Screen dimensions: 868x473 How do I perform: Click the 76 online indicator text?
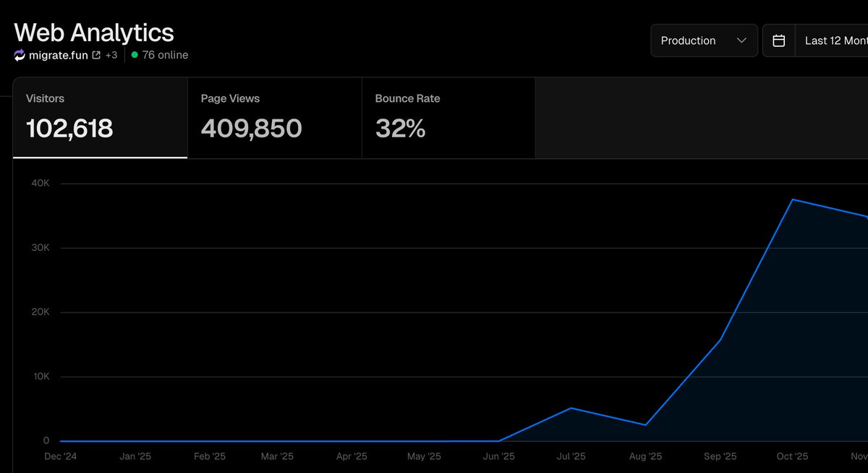click(x=165, y=55)
